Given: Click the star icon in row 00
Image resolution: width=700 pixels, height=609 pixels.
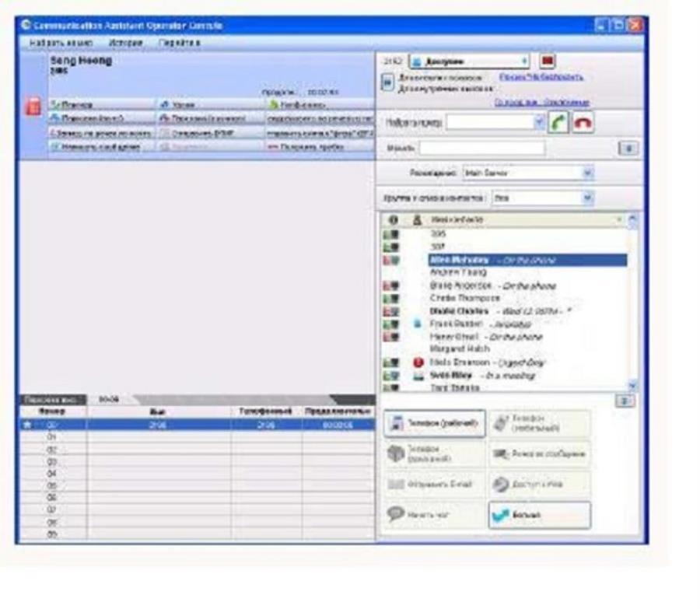Looking at the screenshot, I should point(27,425).
